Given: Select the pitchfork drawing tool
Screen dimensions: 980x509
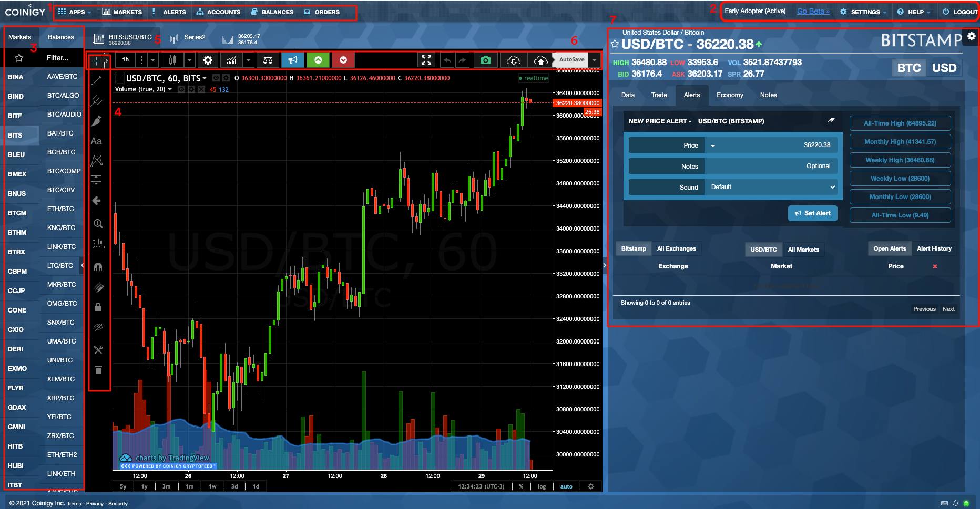Looking at the screenshot, I should (97, 101).
